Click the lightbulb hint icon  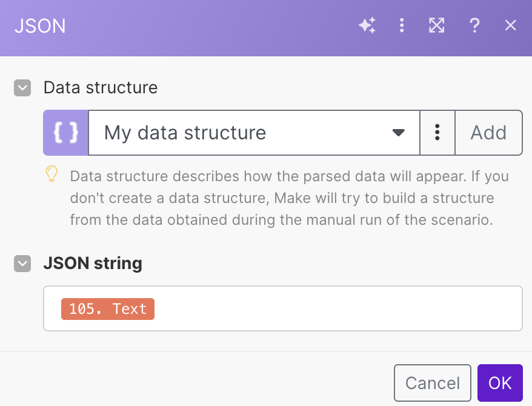(x=52, y=175)
